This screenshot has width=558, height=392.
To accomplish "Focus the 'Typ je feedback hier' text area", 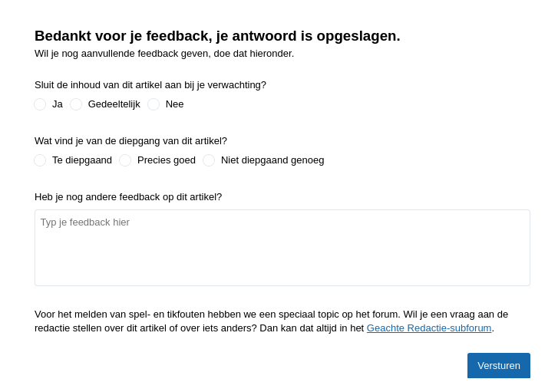I will click(282, 248).
